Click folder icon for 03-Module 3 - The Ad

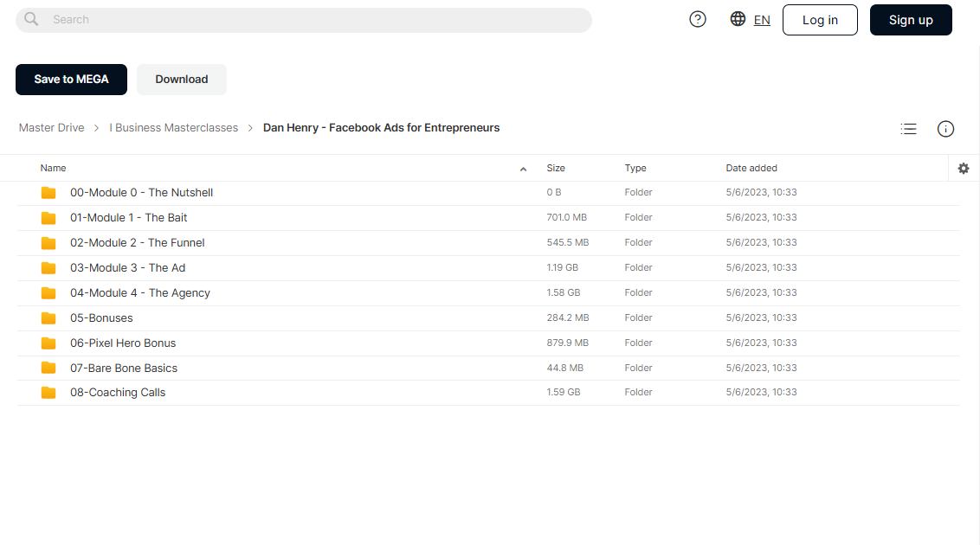point(48,268)
